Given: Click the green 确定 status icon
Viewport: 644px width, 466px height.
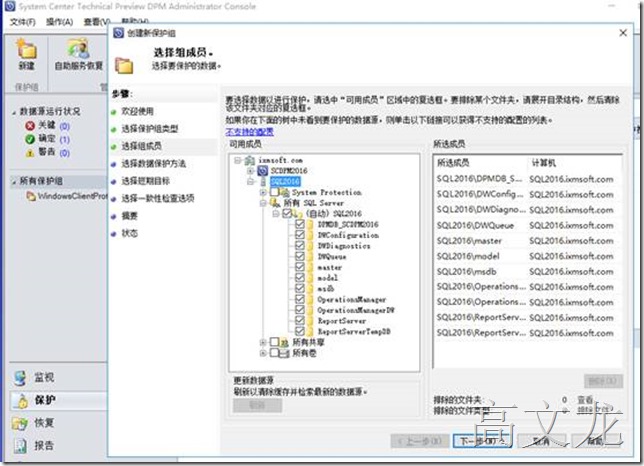Looking at the screenshot, I should 30,139.
